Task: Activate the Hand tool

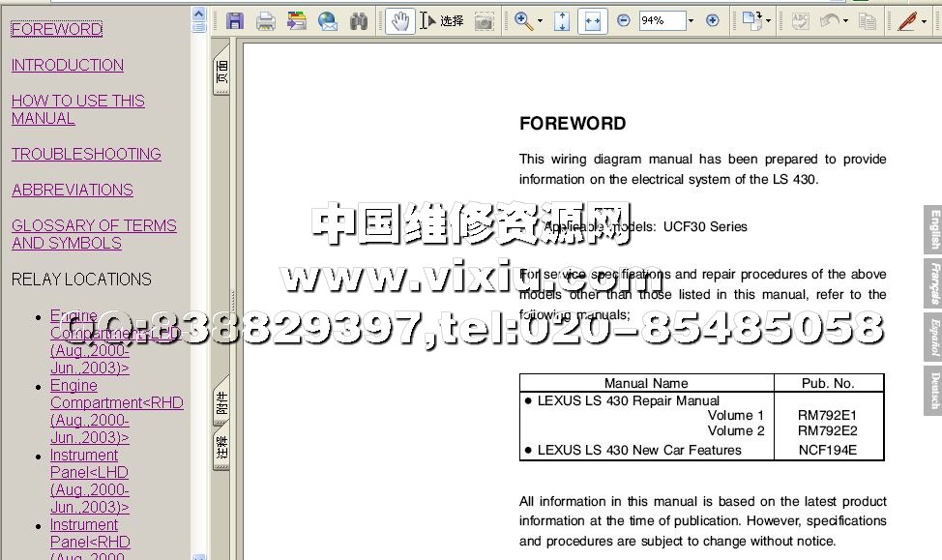Action: coord(399,21)
